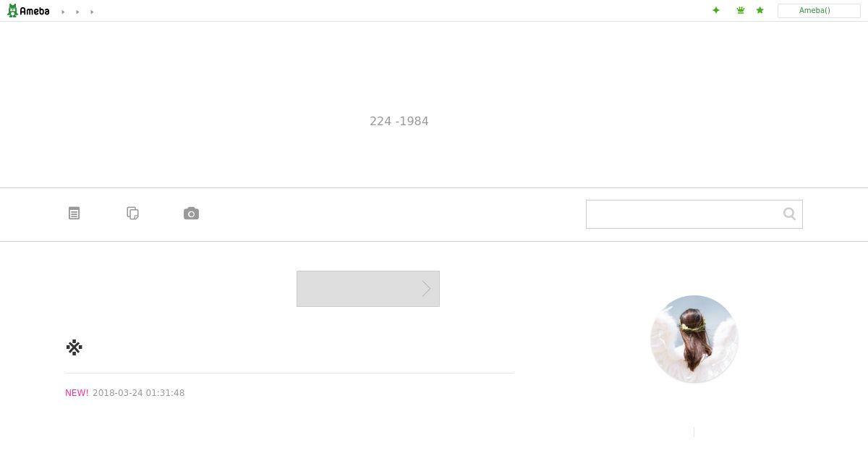868x456 pixels.
Task: Click the chevron arrow on the gray button
Action: tap(427, 289)
